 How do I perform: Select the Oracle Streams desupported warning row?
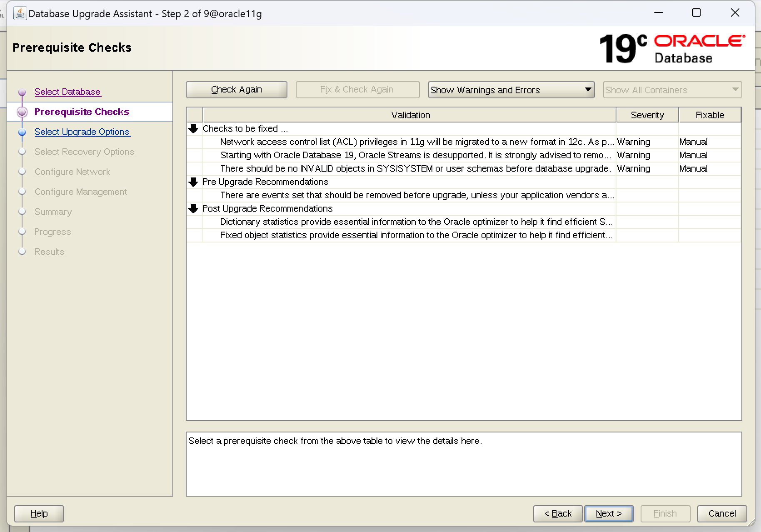tap(464, 155)
